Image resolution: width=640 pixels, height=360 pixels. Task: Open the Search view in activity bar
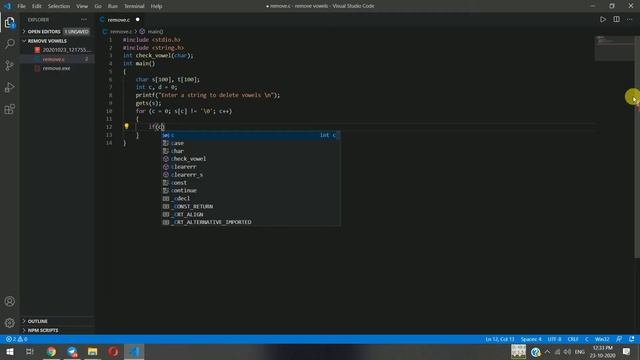[x=10, y=44]
